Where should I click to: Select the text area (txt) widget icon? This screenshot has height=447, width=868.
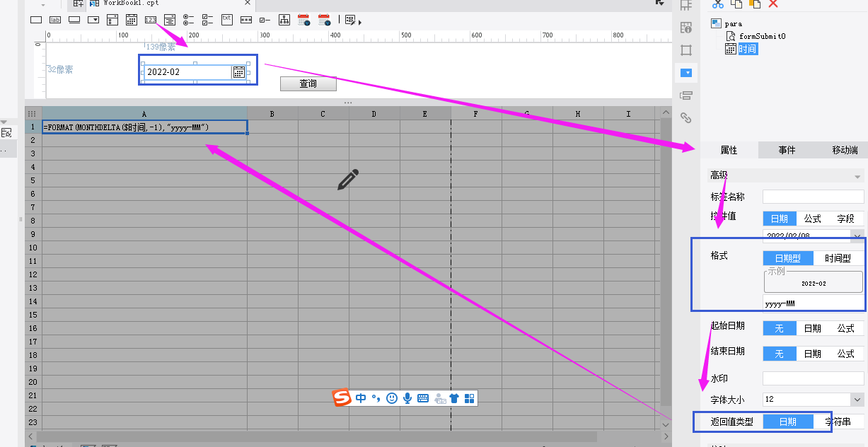coord(227,19)
